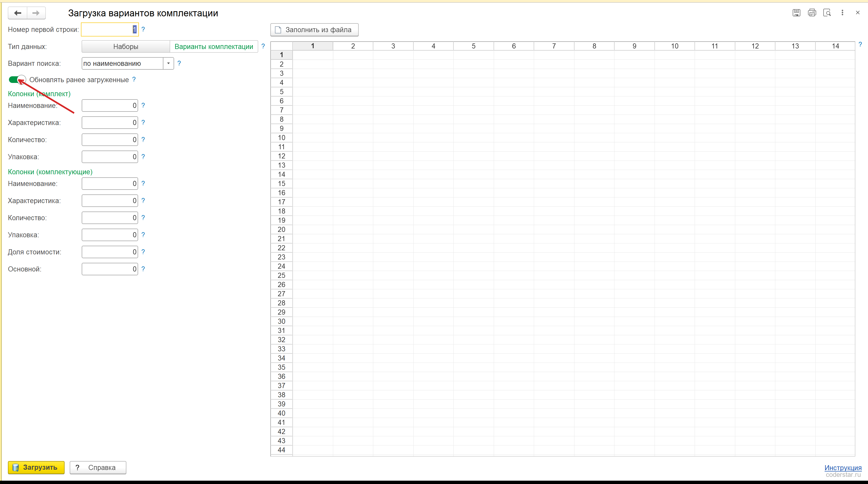Select column header 5 in spreadsheet
The width and height of the screenshot is (868, 484).
pos(473,46)
